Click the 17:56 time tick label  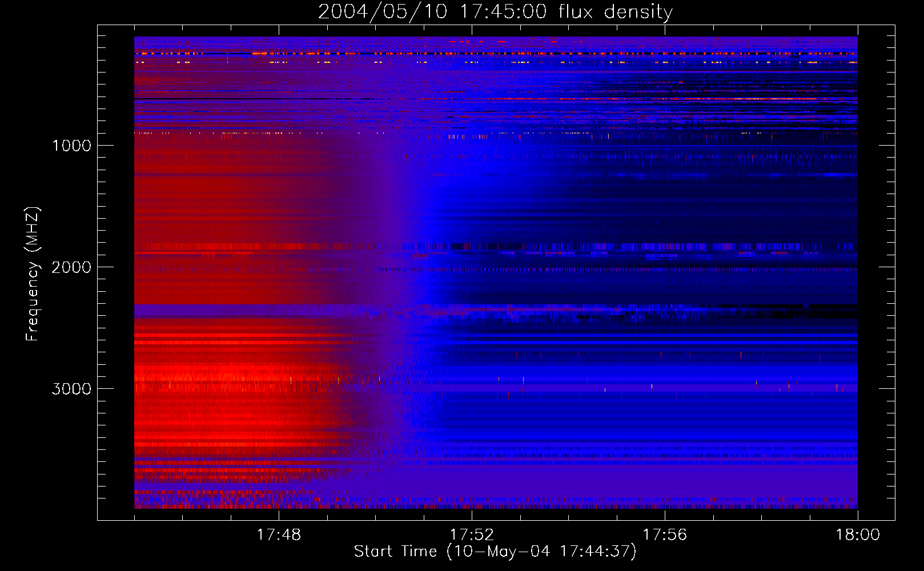click(x=665, y=535)
